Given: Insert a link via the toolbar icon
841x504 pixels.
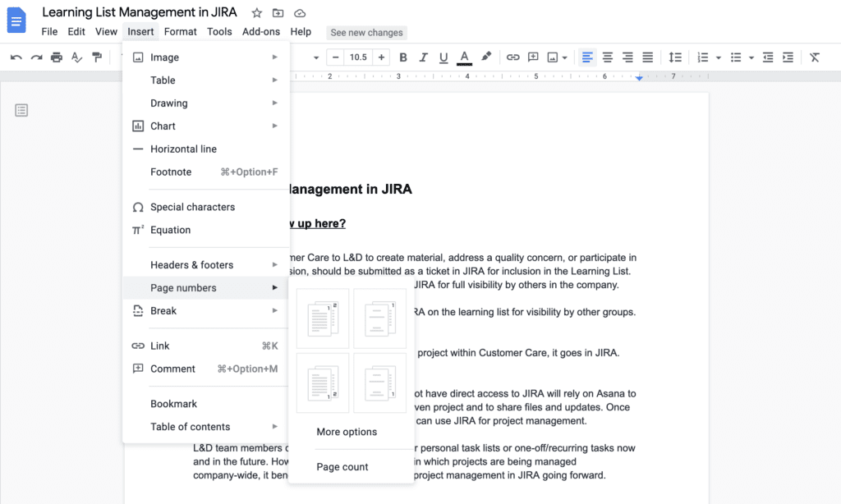Looking at the screenshot, I should tap(512, 57).
